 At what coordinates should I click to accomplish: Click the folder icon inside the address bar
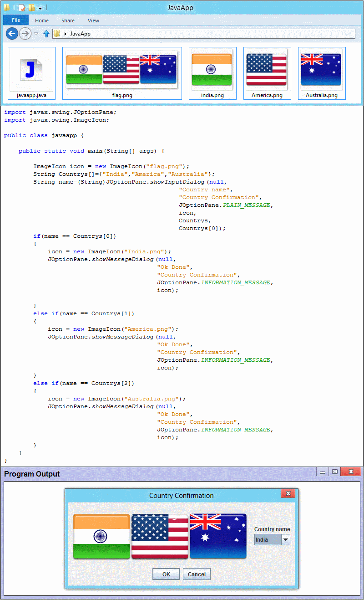coord(58,34)
